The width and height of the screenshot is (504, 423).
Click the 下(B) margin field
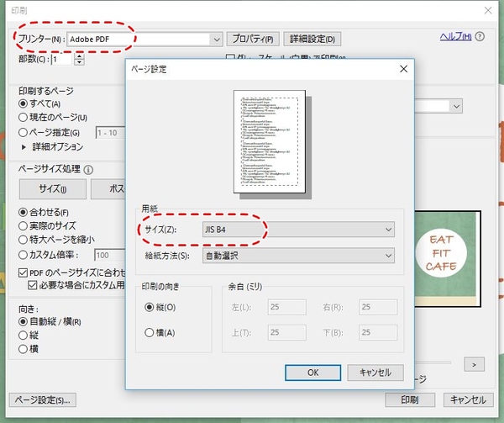pyautogui.click(x=378, y=332)
